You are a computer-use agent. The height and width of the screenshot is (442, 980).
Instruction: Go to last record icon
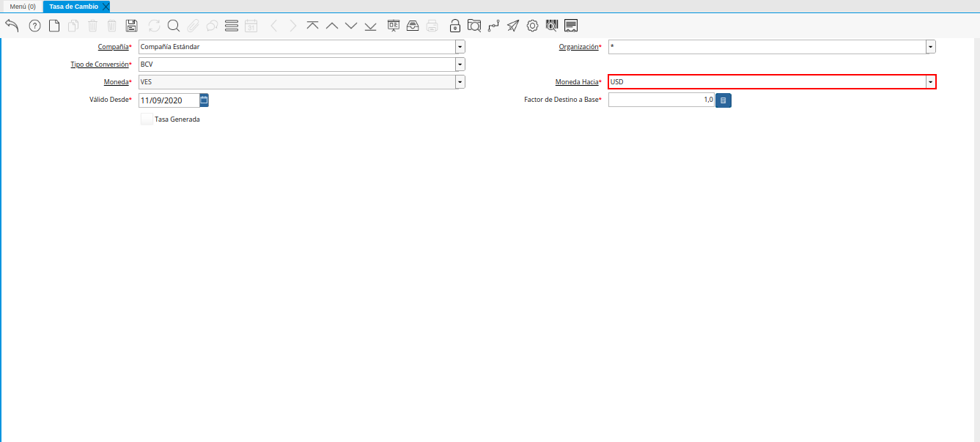pos(370,26)
